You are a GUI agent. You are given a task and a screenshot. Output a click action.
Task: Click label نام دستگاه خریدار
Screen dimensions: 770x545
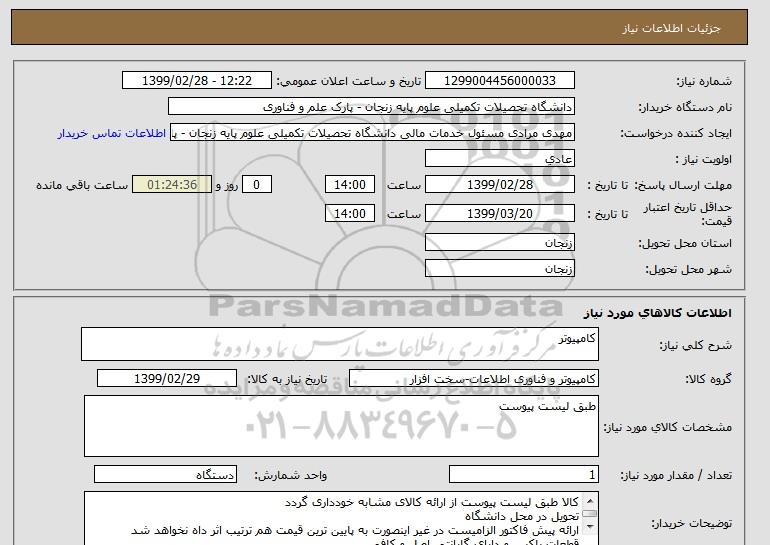(685, 108)
